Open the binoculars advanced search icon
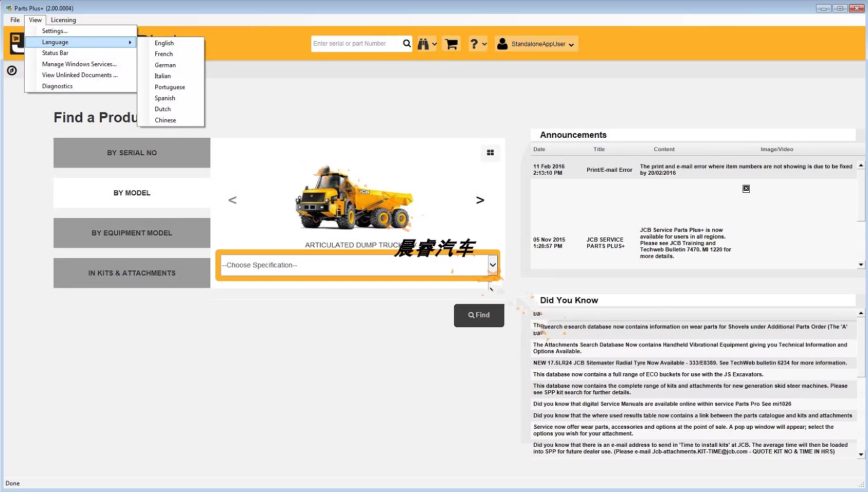The width and height of the screenshot is (868, 492). coord(423,44)
